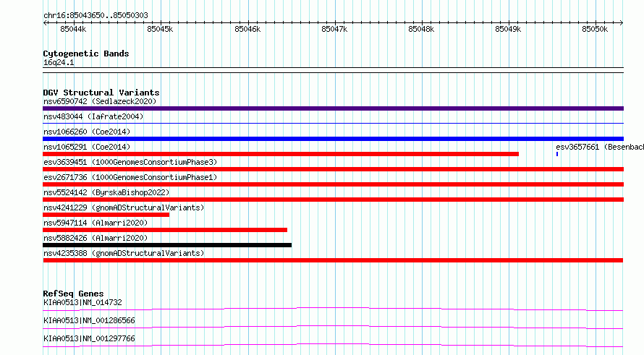
Task: Select the thick blue nsv1066260 bar
Action: (333, 139)
